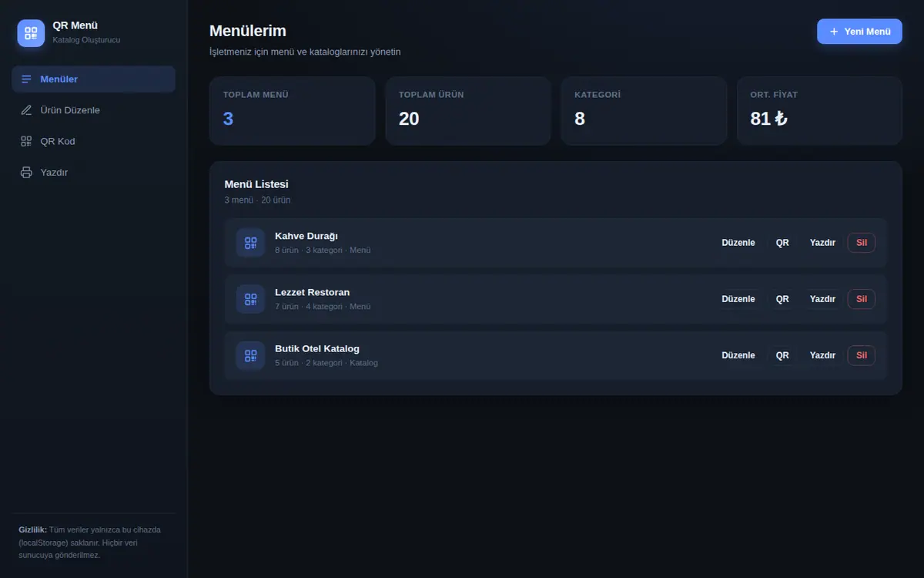Image resolution: width=924 pixels, height=578 pixels.
Task: Click the Ort. Fiyat stat card
Action: [819, 111]
